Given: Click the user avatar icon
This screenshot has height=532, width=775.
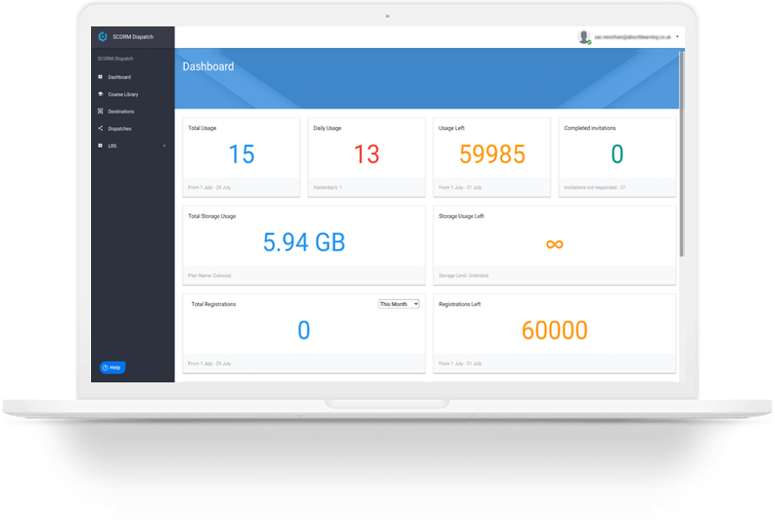Looking at the screenshot, I should point(584,37).
